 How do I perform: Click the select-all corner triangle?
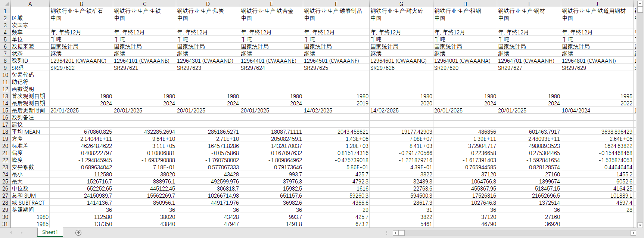point(5,4)
